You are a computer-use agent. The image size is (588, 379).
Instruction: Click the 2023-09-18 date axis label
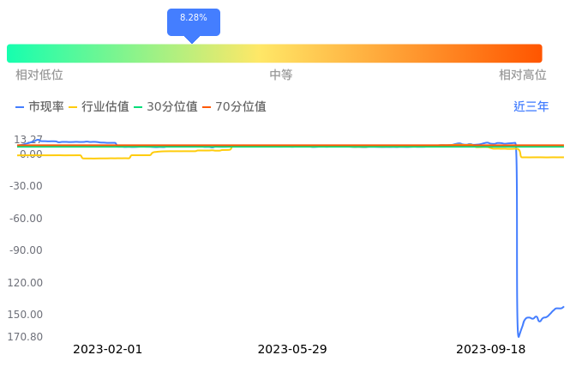pyautogui.click(x=490, y=349)
